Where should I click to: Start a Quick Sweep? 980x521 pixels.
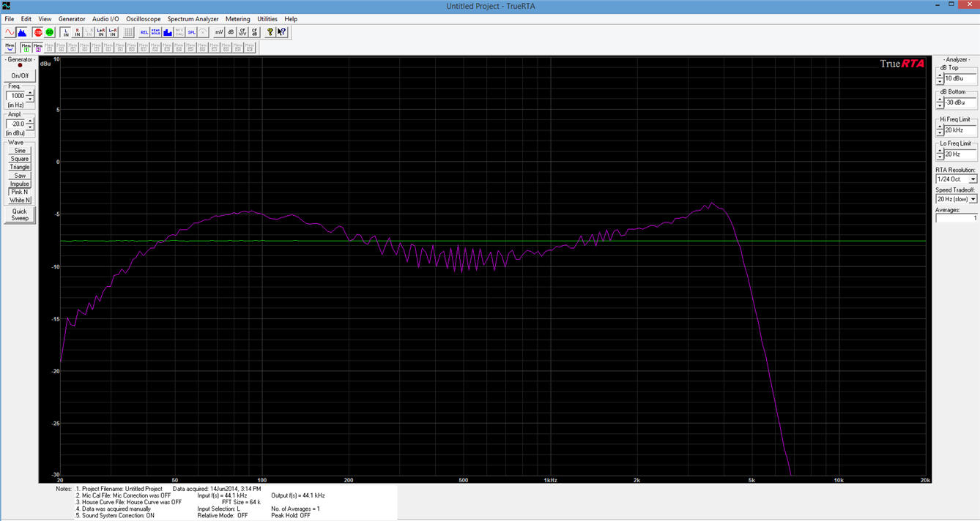[20, 214]
